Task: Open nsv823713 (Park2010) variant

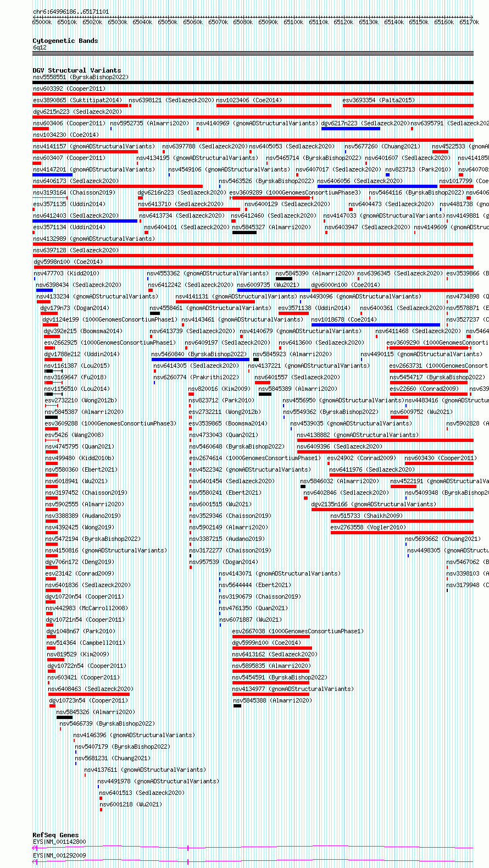Action: click(418, 169)
